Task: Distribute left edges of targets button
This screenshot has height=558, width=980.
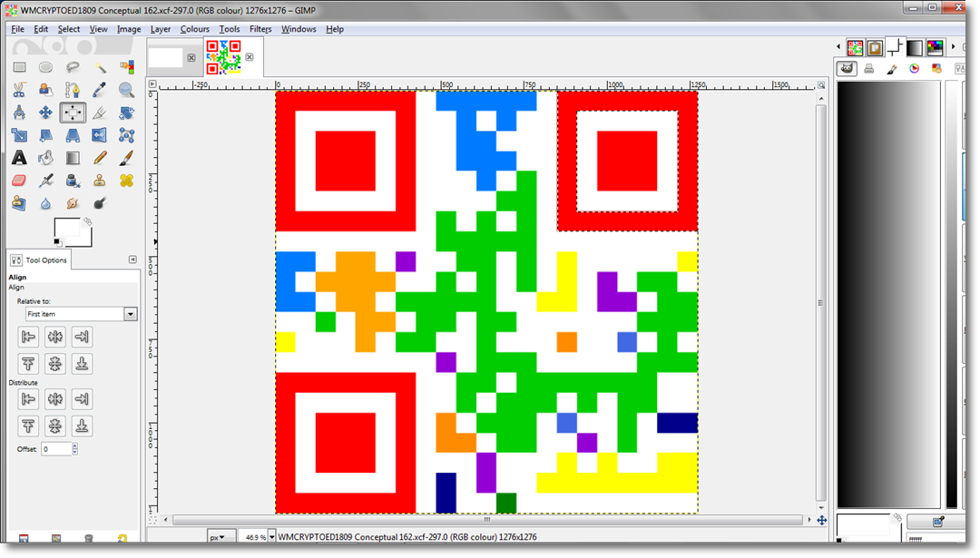Action: click(x=28, y=398)
